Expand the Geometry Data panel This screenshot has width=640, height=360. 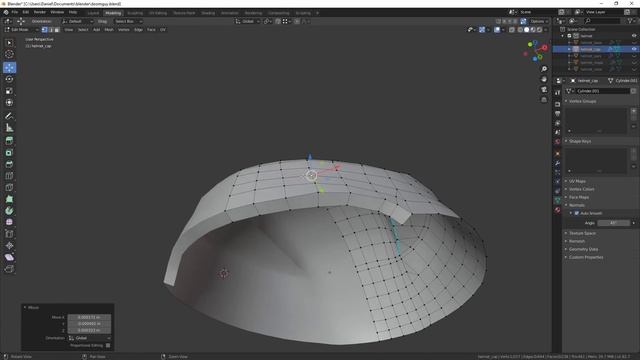click(x=583, y=249)
